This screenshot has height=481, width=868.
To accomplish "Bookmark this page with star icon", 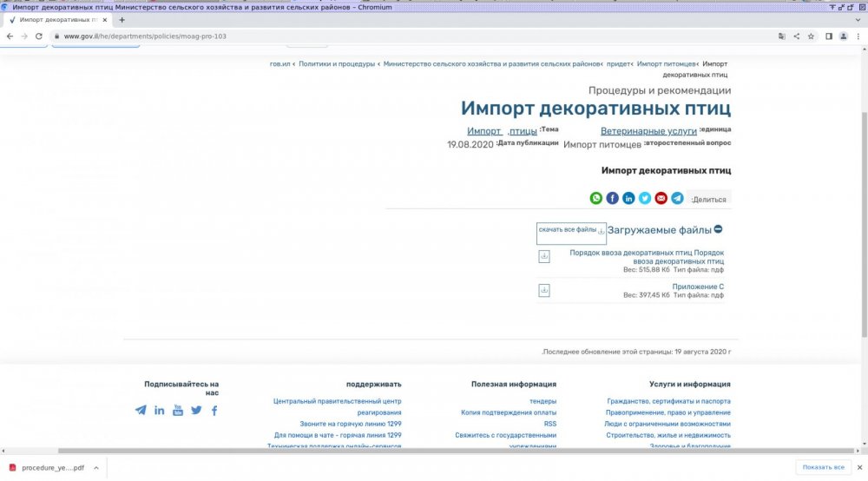I will tap(811, 36).
